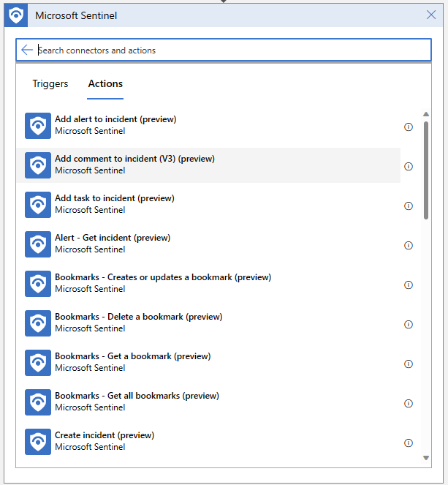
Task: Click the Create incident shield icon
Action: coord(38,442)
